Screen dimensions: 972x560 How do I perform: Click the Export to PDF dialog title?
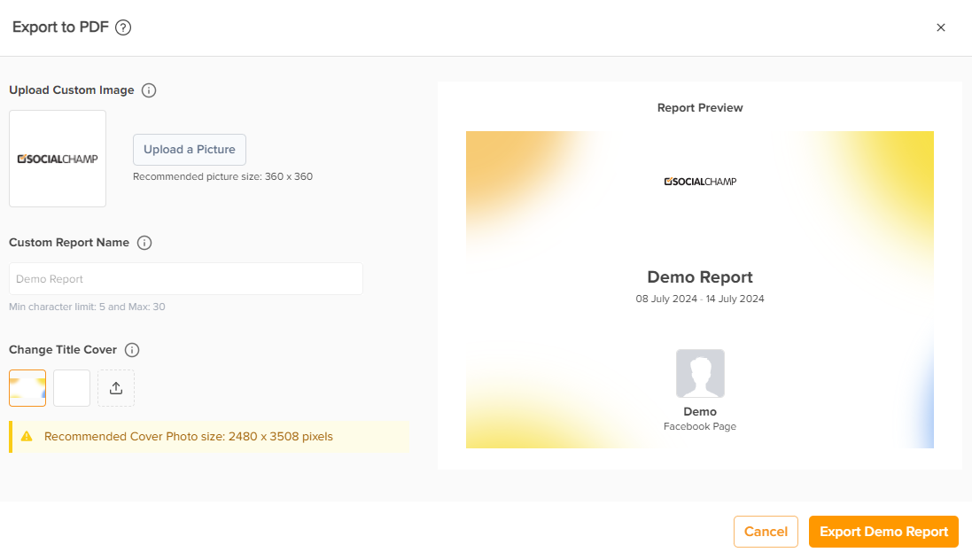(x=57, y=27)
